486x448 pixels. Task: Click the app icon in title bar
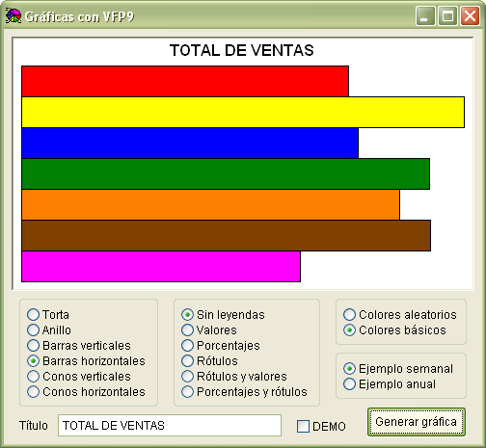click(x=13, y=15)
